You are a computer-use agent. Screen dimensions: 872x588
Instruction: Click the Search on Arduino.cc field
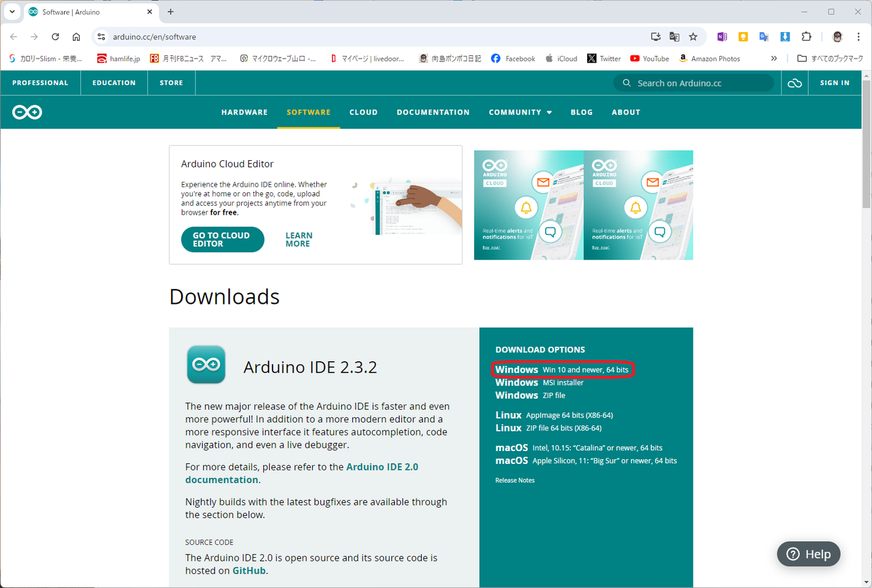(694, 82)
